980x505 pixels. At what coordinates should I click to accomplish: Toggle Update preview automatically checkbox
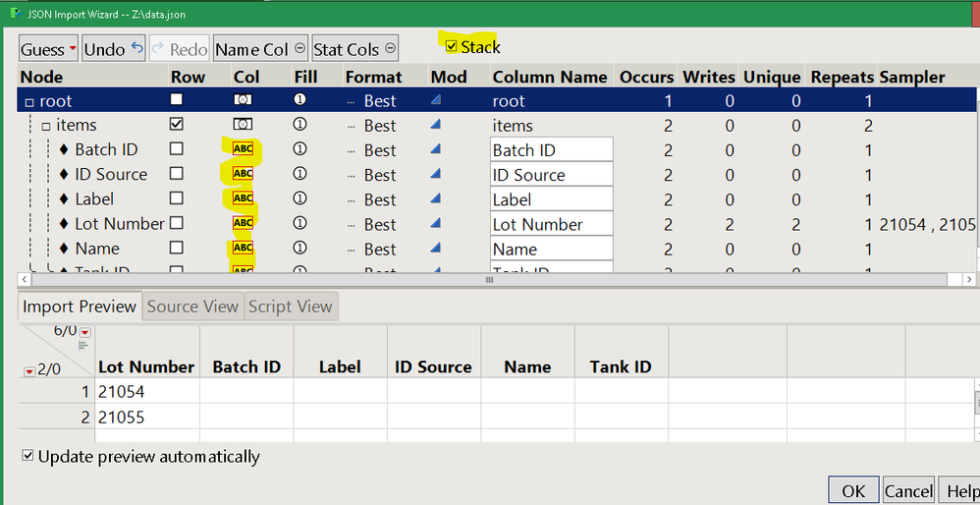pyautogui.click(x=27, y=456)
